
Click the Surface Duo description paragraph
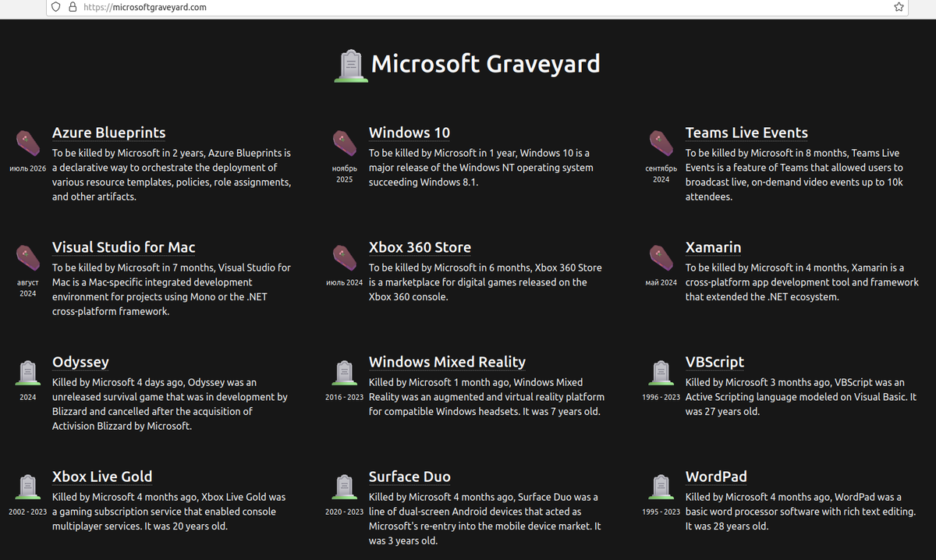484,519
